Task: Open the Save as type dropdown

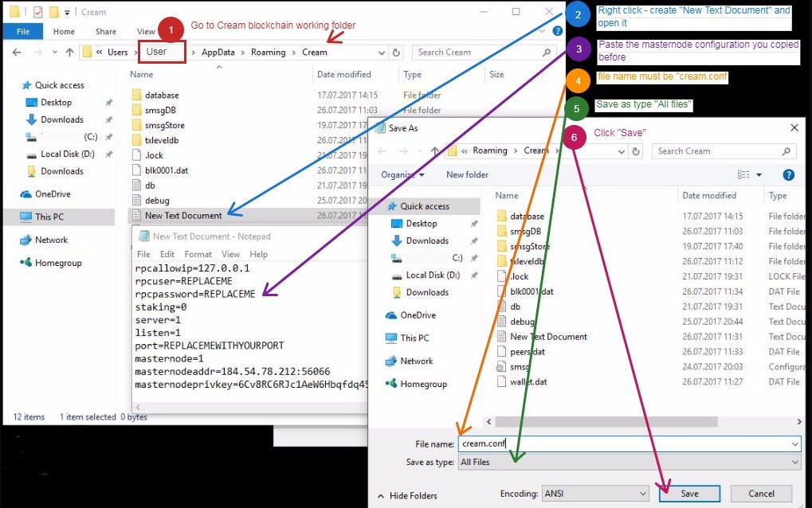Action: [x=630, y=462]
